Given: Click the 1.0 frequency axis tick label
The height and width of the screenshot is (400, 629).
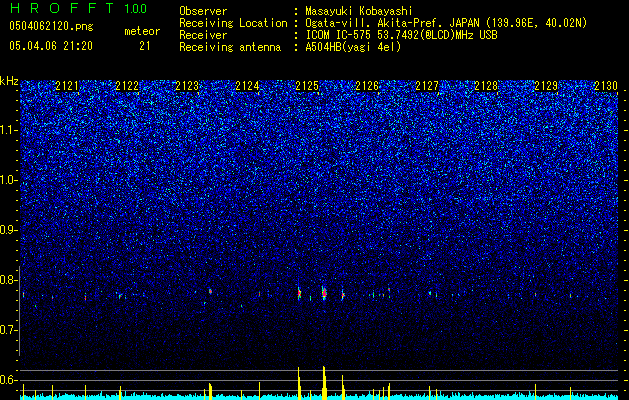Looking at the screenshot, I should [x=9, y=181].
